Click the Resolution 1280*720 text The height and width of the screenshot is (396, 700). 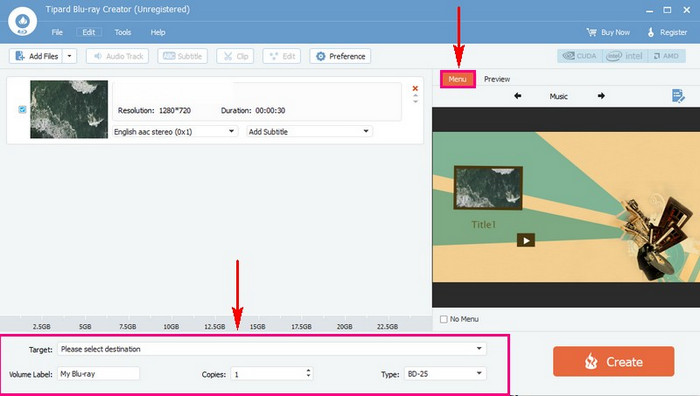[x=154, y=110]
